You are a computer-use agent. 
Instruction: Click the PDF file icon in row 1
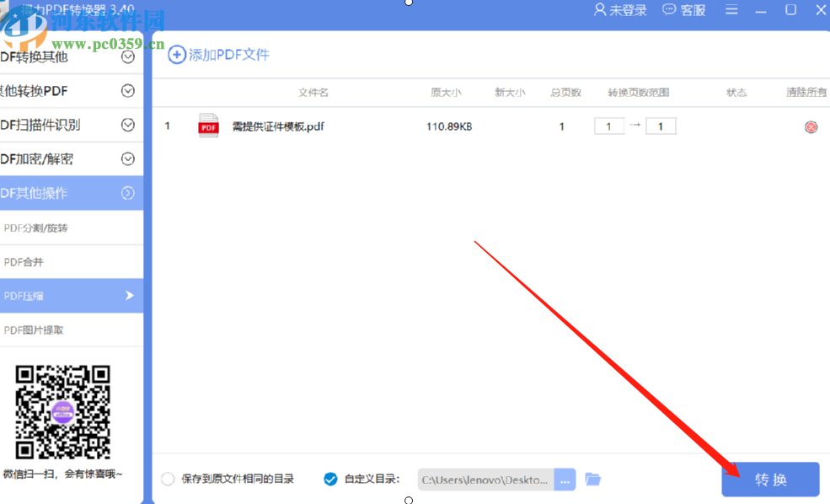pyautogui.click(x=209, y=126)
